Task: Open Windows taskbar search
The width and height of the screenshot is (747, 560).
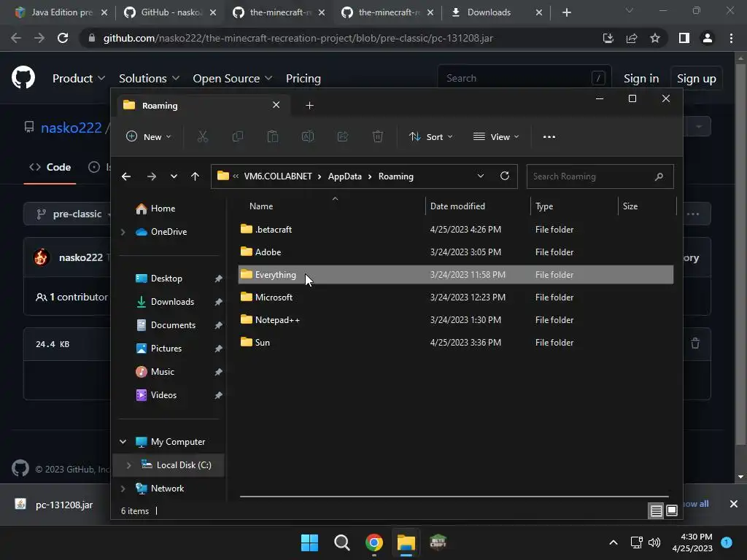Action: tap(341, 542)
